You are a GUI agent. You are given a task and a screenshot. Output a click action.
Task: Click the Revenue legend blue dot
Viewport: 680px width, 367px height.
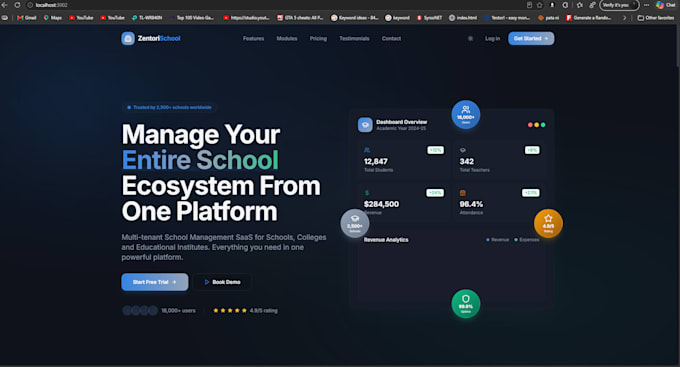[488, 239]
